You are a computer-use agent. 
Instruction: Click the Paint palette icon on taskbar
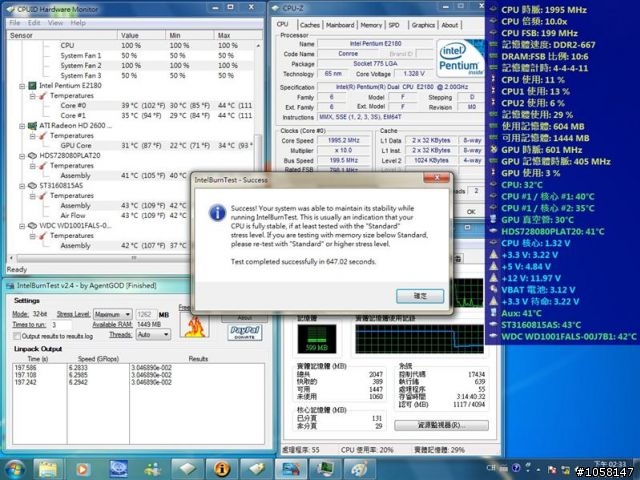(359, 469)
